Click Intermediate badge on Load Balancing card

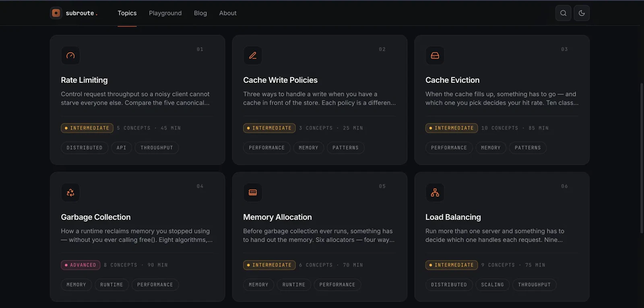[452, 265]
